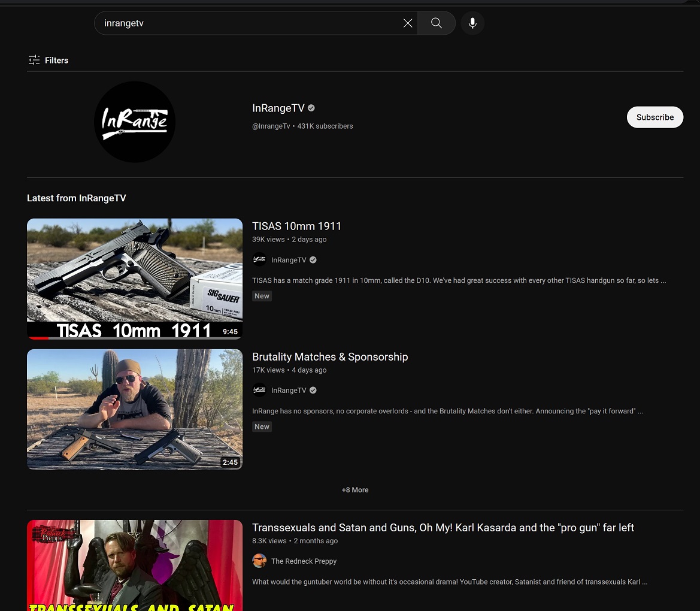The image size is (700, 611).
Task: Click the magnifying glass search button
Action: pos(437,23)
